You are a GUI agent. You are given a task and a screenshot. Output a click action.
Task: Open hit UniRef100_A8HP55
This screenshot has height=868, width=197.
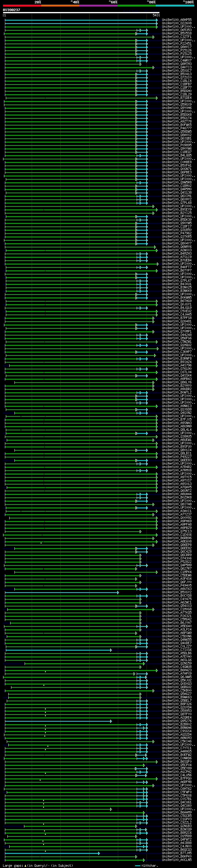177,20
